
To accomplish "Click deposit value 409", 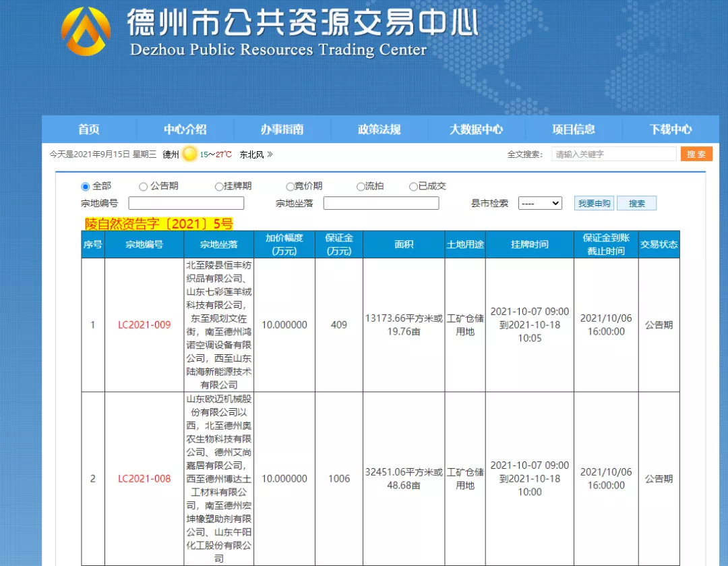I will pos(339,324).
